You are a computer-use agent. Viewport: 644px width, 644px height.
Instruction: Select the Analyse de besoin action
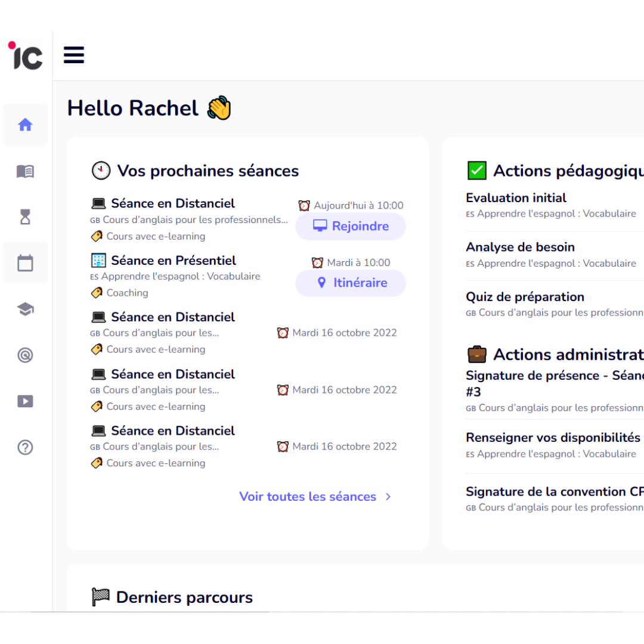click(520, 247)
